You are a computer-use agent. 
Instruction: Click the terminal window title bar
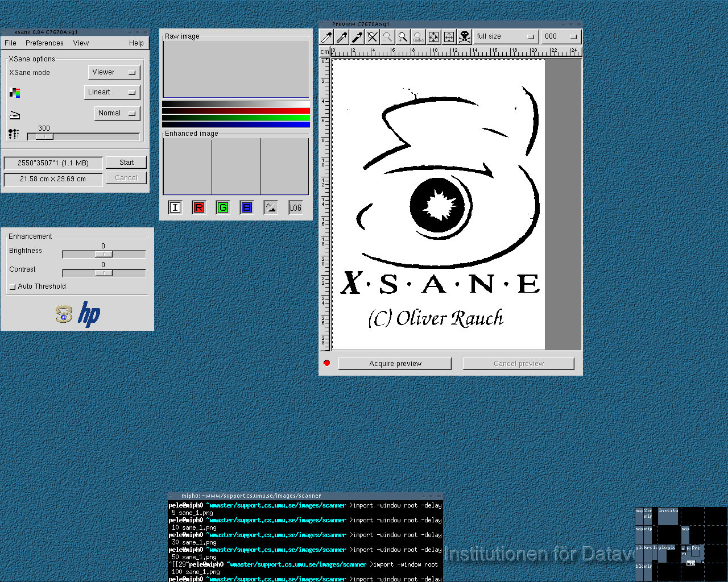click(305, 496)
